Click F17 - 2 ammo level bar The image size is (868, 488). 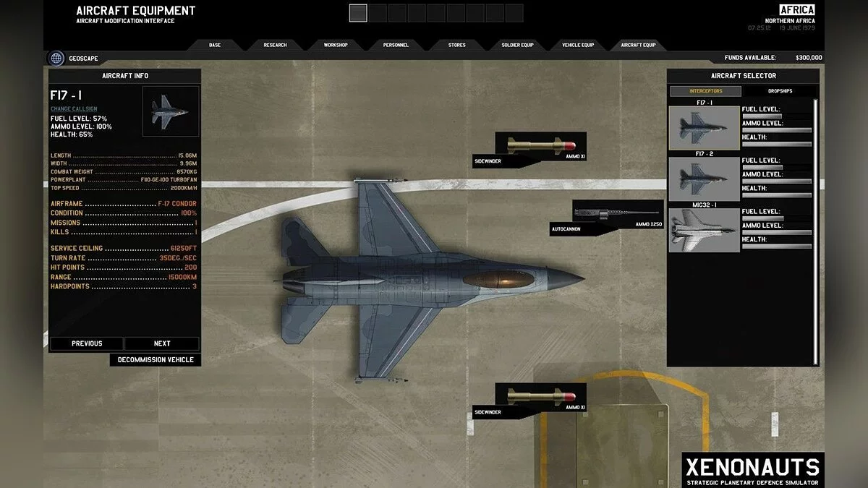point(777,181)
